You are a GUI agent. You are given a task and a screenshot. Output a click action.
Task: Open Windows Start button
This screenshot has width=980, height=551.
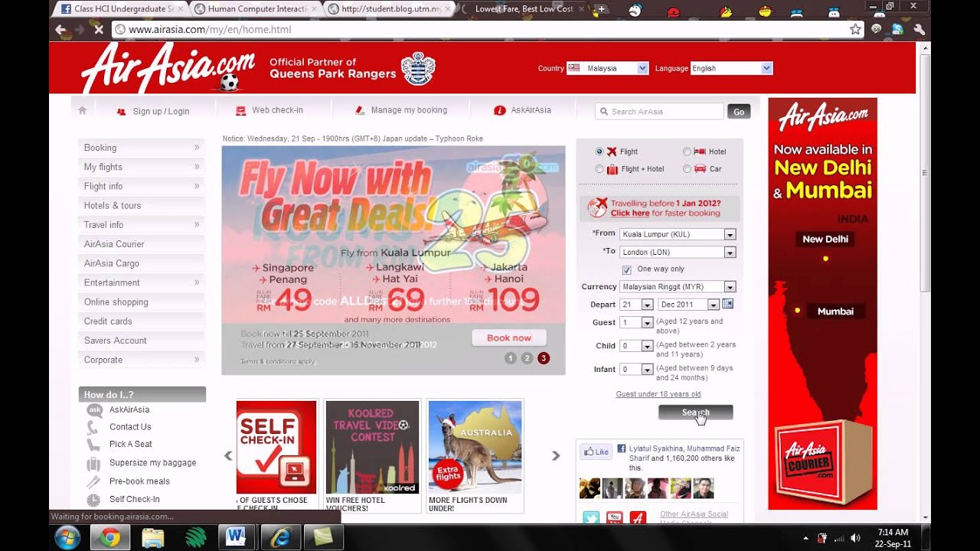click(67, 537)
